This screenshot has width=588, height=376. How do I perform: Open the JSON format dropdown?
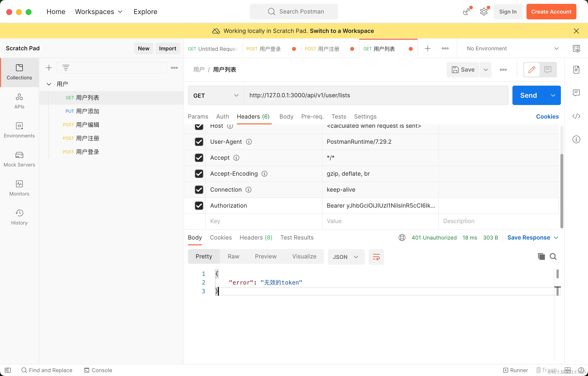pos(346,257)
